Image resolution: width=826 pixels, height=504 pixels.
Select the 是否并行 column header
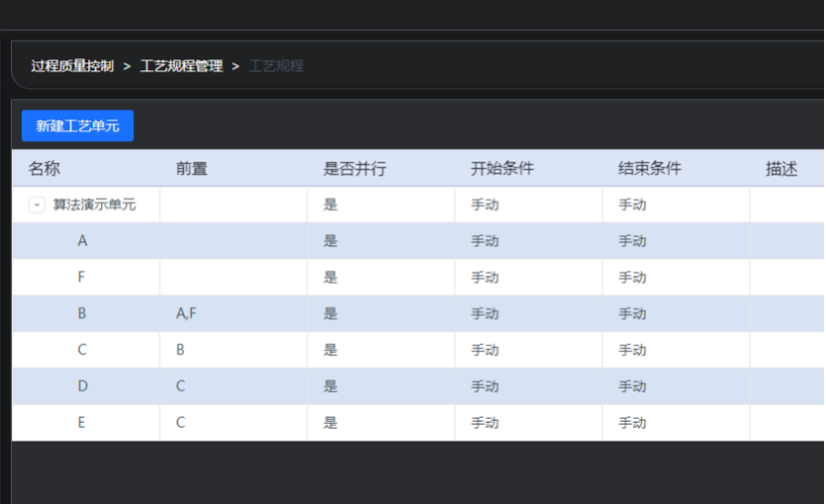coord(354,169)
